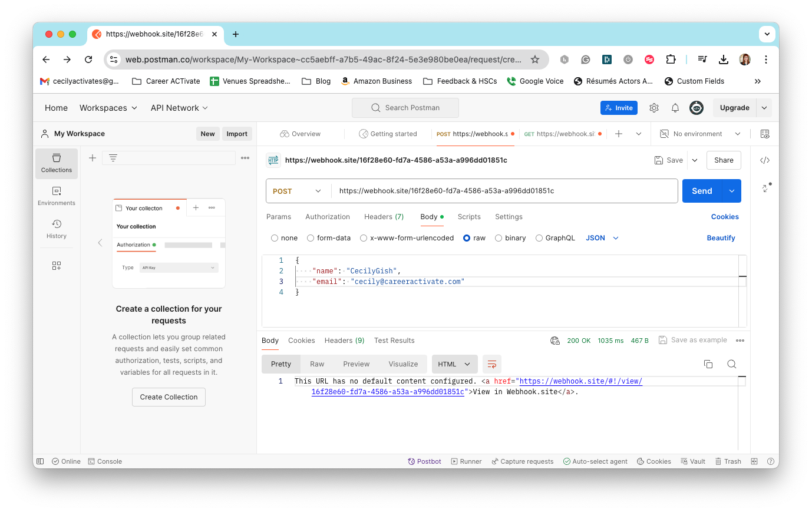Open the environment quick look icon
This screenshot has width=812, height=512.
765,134
